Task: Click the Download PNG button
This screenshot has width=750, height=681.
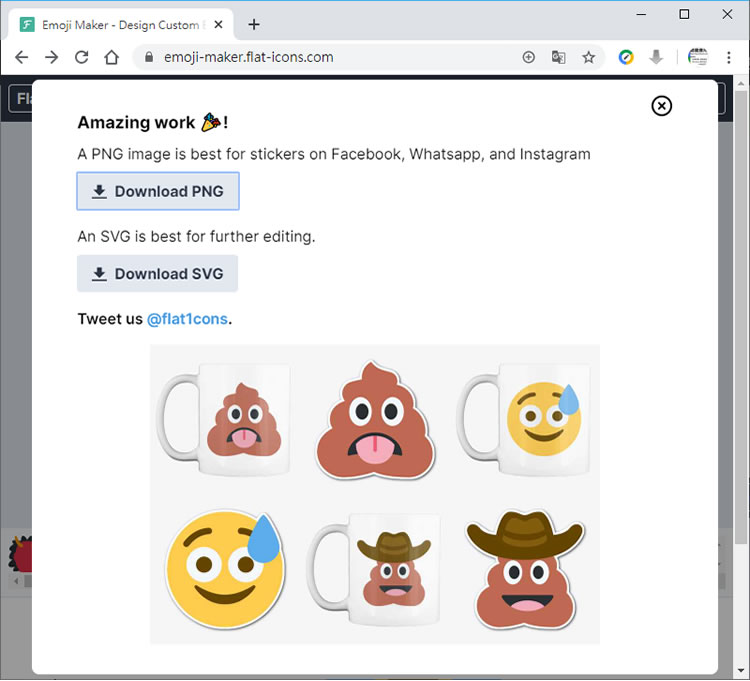Action: [x=158, y=191]
